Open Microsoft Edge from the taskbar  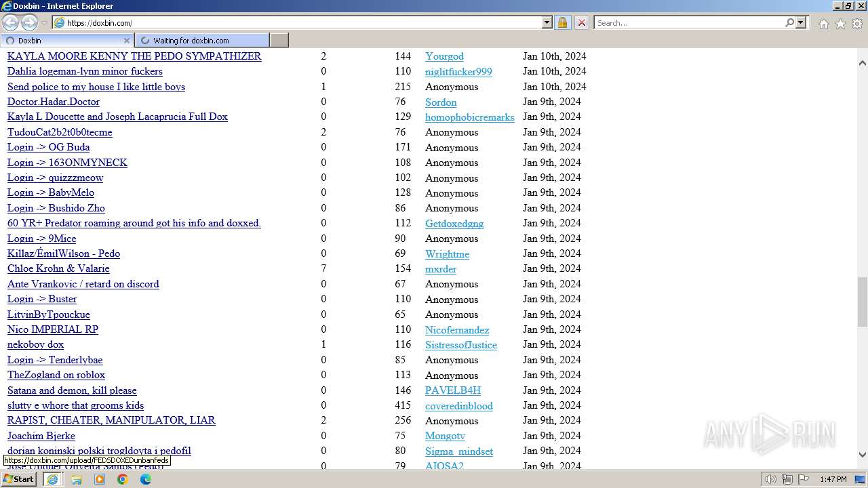coord(146,479)
